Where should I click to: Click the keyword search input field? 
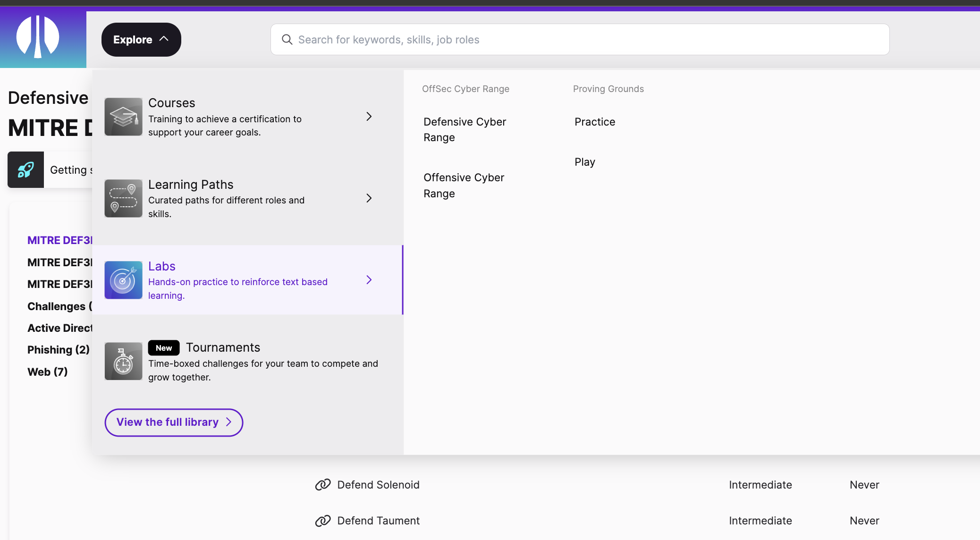(519, 40)
